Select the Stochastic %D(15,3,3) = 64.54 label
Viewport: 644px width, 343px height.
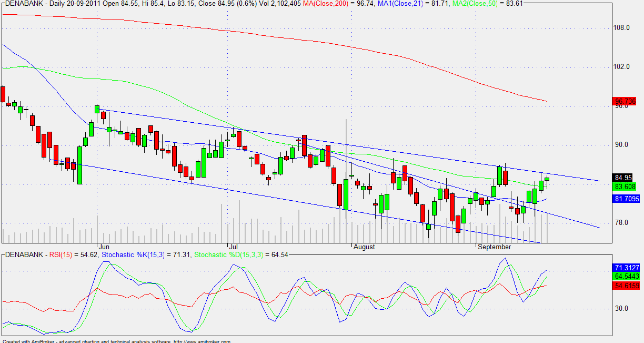pyautogui.click(x=240, y=254)
